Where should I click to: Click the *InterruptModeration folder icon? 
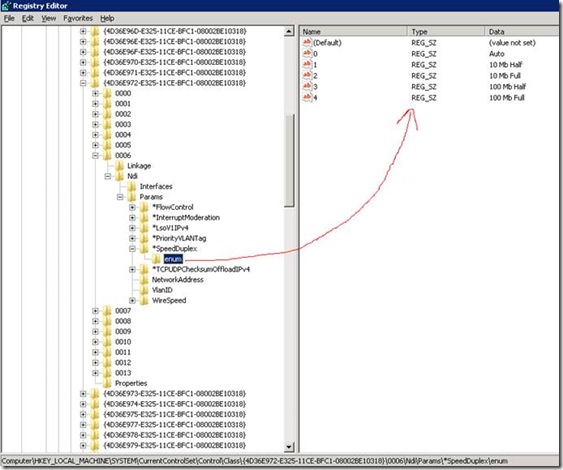coord(144,218)
